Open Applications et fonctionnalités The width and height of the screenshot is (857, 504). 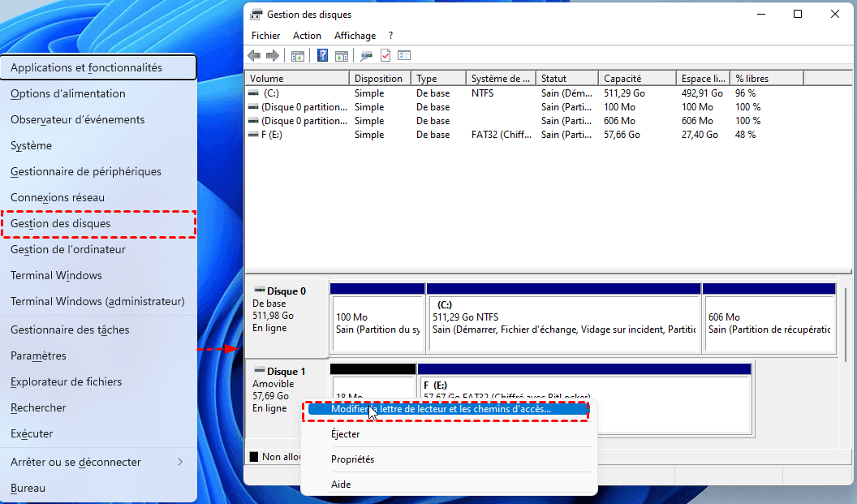point(98,67)
